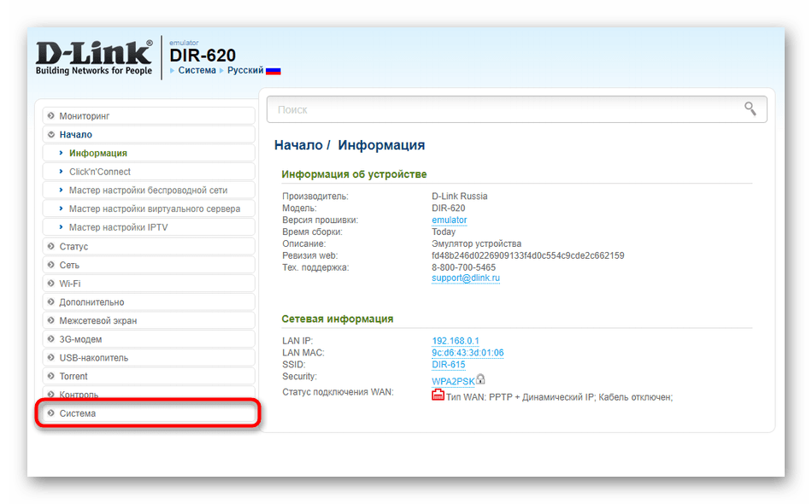The width and height of the screenshot is (812, 504).
Task: Click the red WAN cable status icon
Action: pos(438,396)
